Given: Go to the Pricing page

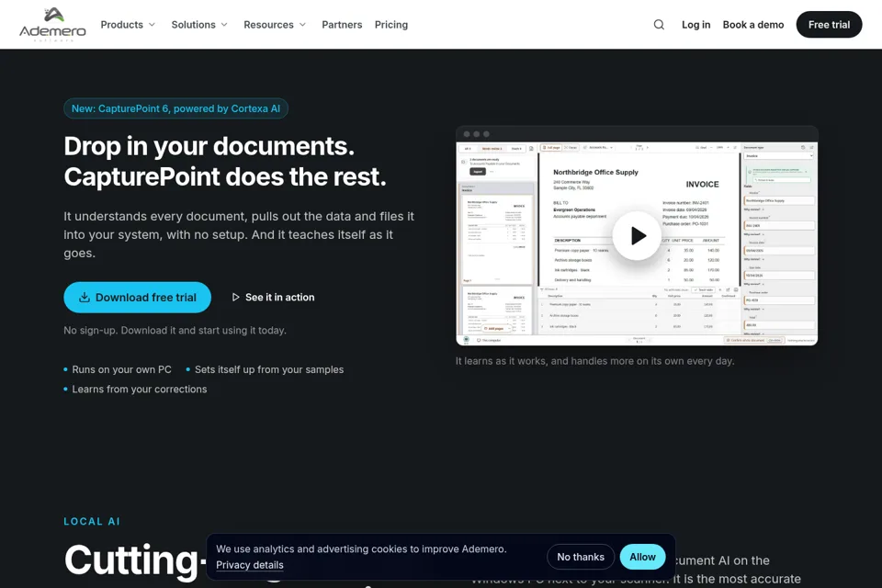Looking at the screenshot, I should (391, 25).
